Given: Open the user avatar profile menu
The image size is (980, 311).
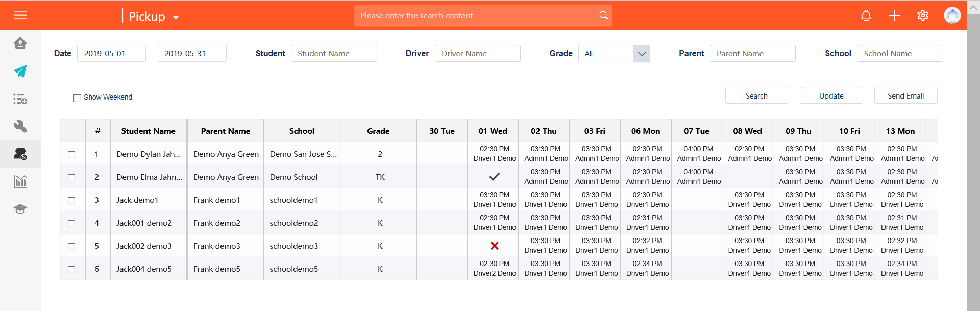Looking at the screenshot, I should pos(952,15).
